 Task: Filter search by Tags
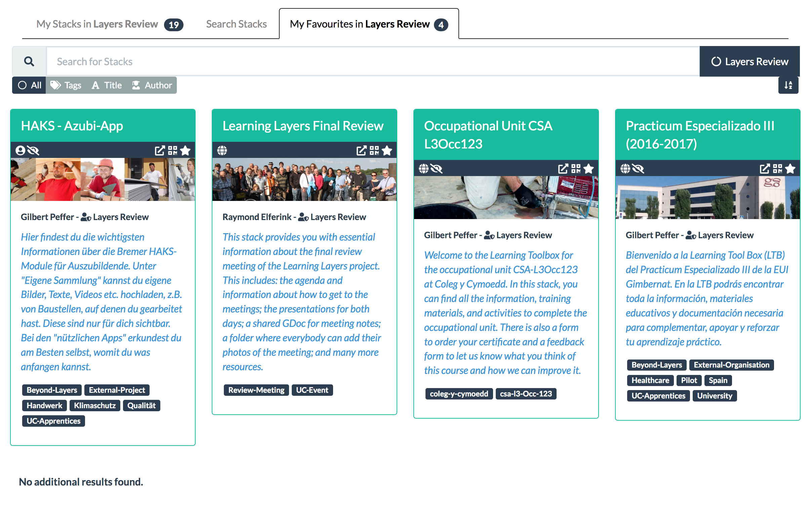pos(66,85)
